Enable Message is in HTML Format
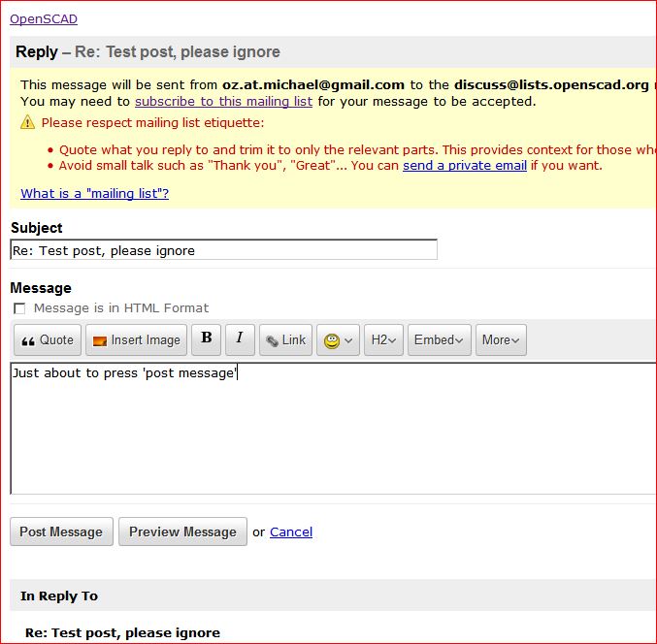Screen dimensions: 657x644 click(19, 308)
